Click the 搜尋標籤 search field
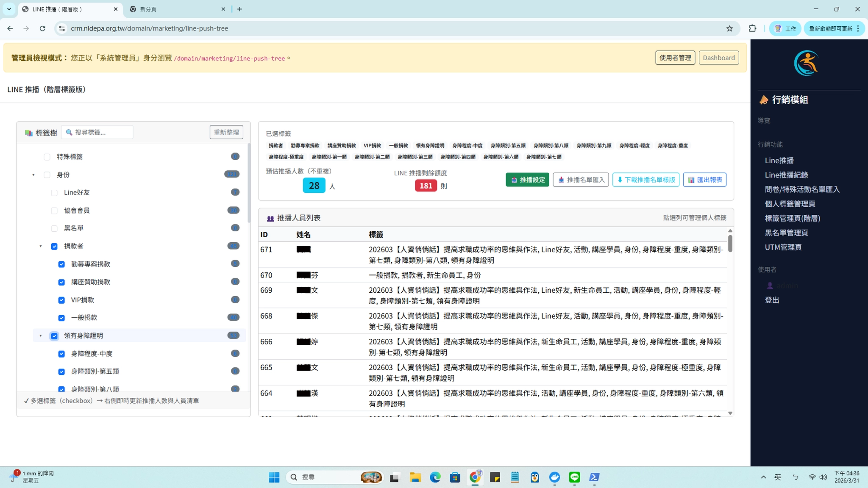Image resolution: width=868 pixels, height=488 pixels. [97, 132]
